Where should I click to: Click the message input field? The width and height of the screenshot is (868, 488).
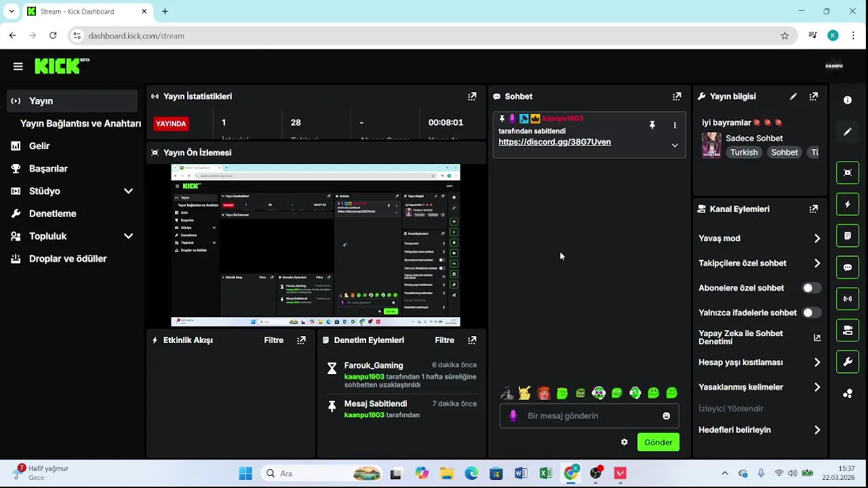589,415
